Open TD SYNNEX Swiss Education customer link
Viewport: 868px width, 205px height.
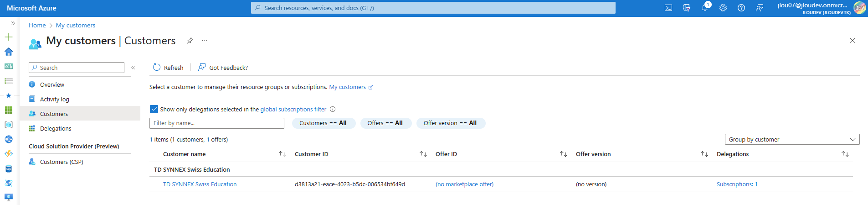click(x=200, y=184)
